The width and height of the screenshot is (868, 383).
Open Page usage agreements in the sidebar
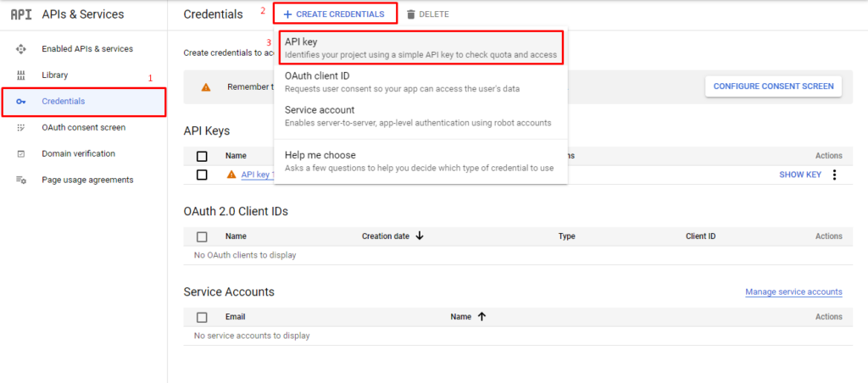click(x=87, y=180)
